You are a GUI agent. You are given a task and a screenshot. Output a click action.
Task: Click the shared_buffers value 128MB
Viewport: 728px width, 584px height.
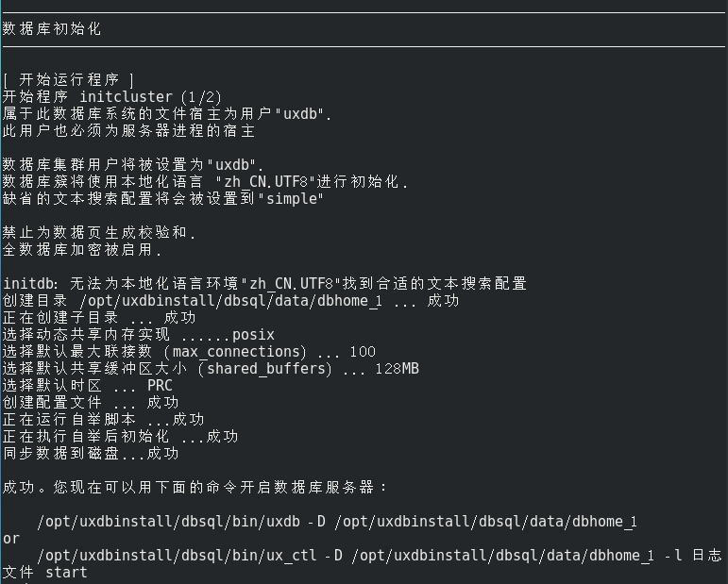pyautogui.click(x=397, y=368)
